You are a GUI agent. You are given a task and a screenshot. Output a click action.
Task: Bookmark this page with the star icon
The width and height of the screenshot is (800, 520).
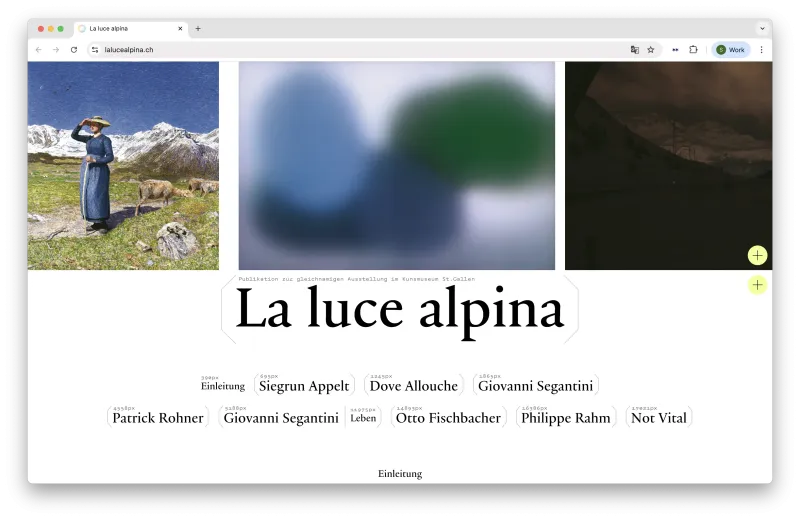tap(651, 49)
